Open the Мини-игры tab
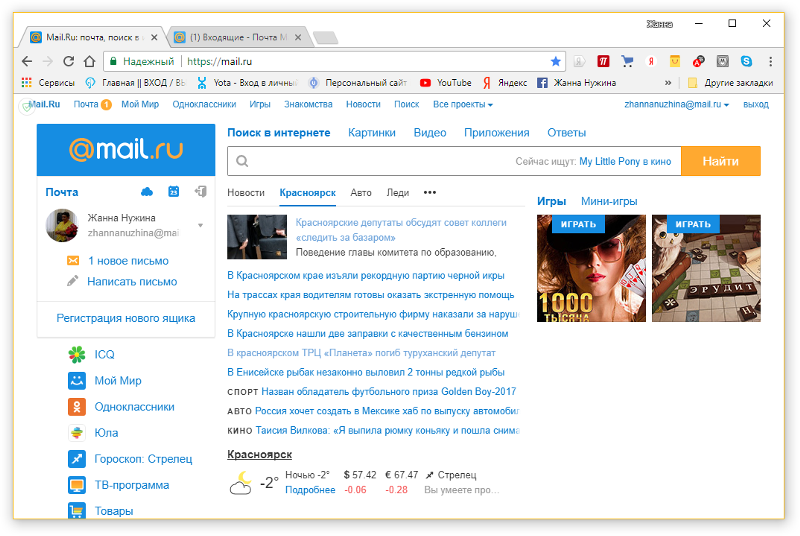This screenshot has height=536, width=800. [609, 201]
